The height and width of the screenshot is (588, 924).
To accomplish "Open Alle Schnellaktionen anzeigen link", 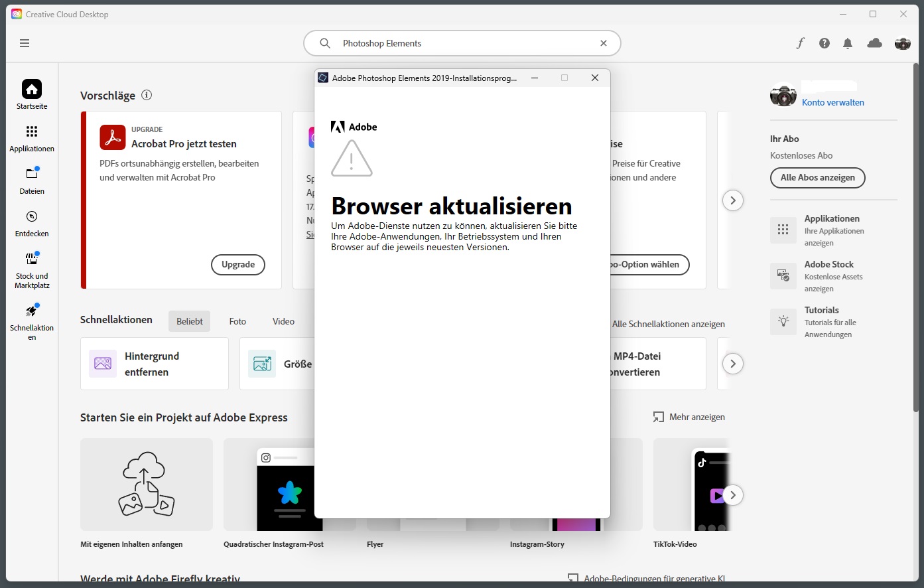I will (669, 324).
